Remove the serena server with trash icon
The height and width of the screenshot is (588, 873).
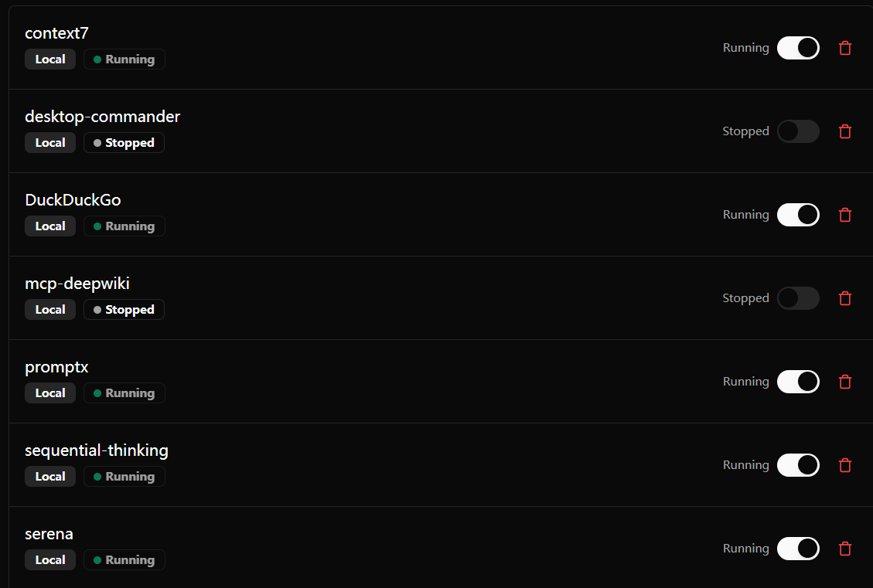click(x=844, y=549)
